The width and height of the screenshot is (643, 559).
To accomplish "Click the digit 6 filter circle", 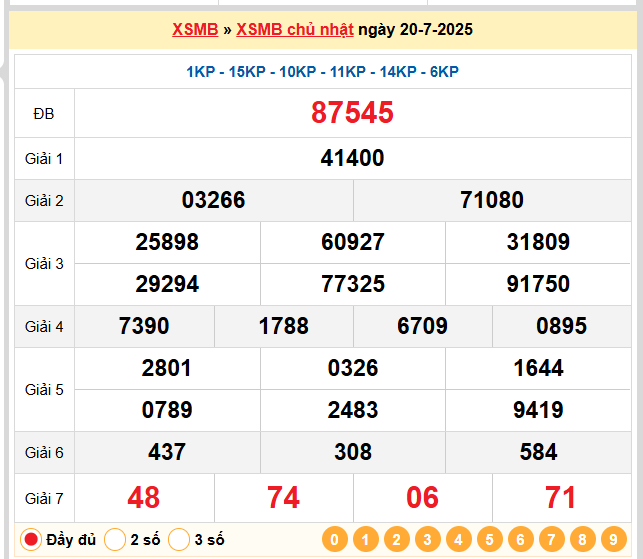I will point(521,539).
